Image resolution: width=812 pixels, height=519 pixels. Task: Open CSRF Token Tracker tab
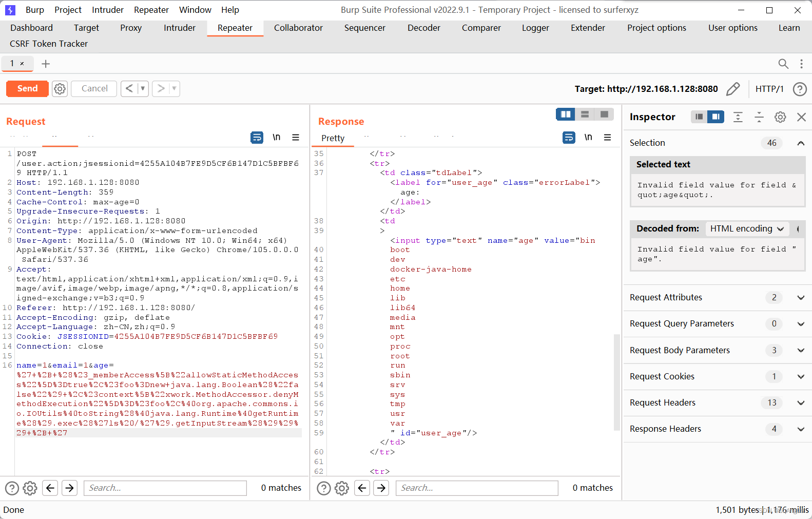pos(49,44)
